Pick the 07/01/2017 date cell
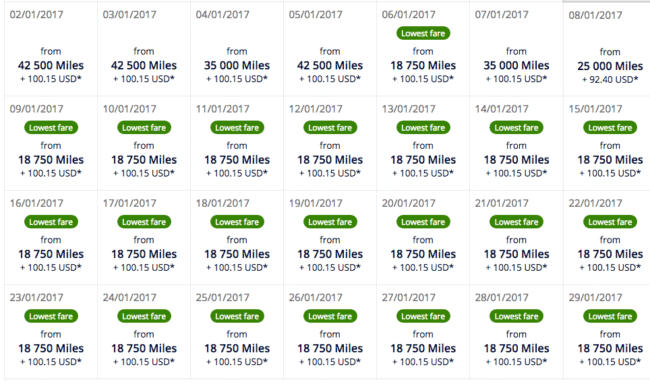 click(x=516, y=49)
